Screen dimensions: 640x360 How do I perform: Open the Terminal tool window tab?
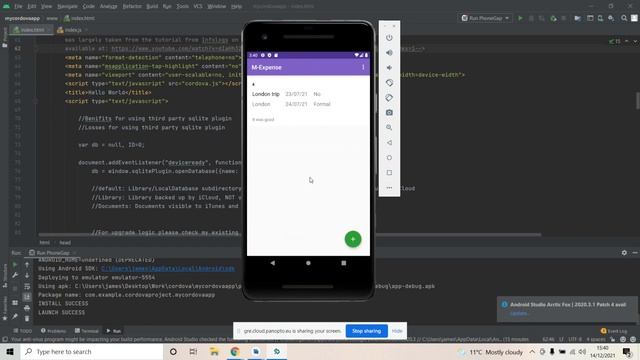pyautogui.click(x=87, y=331)
